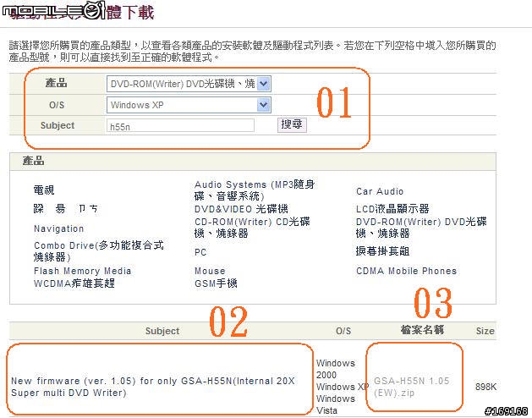Open the Mouse category link
This screenshot has width=532, height=418.
coord(210,271)
